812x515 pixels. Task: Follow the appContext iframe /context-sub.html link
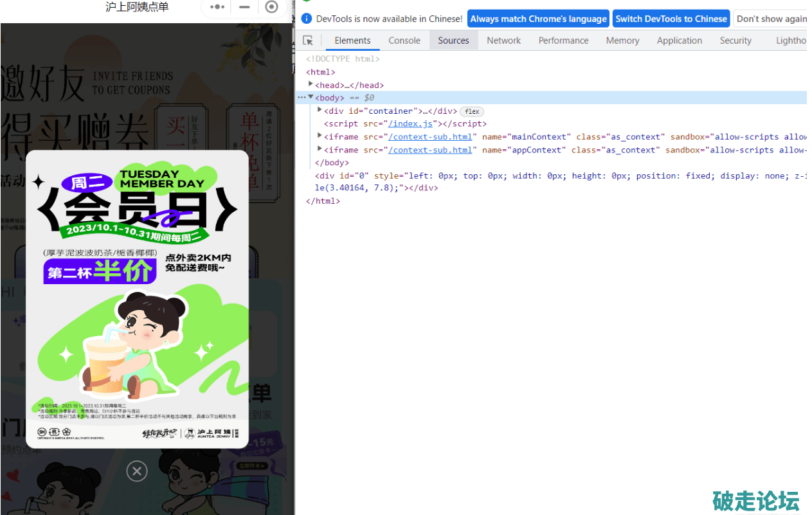tap(429, 150)
